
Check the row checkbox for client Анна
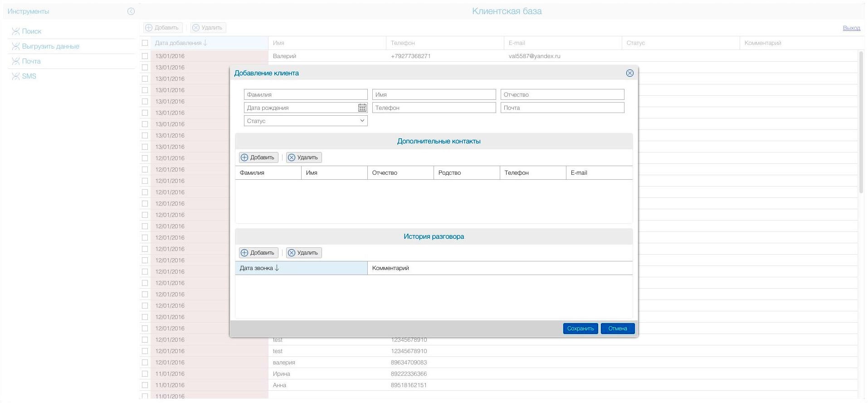point(145,385)
